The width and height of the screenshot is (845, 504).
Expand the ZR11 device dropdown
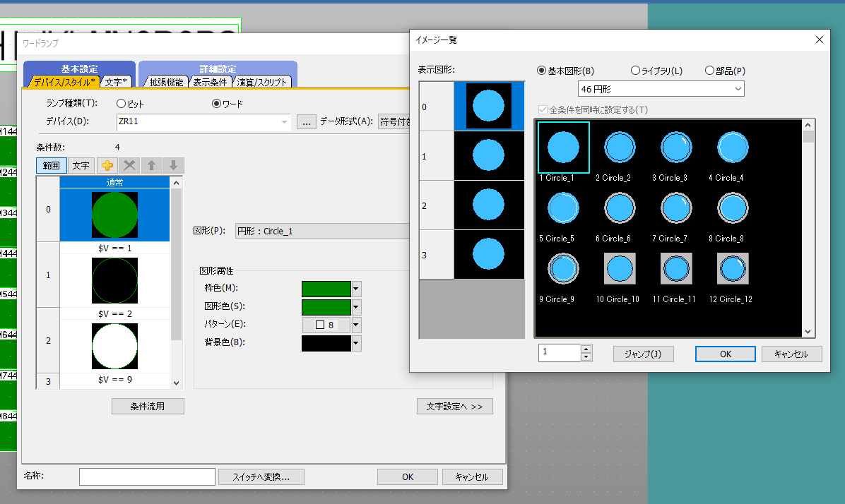[x=285, y=121]
